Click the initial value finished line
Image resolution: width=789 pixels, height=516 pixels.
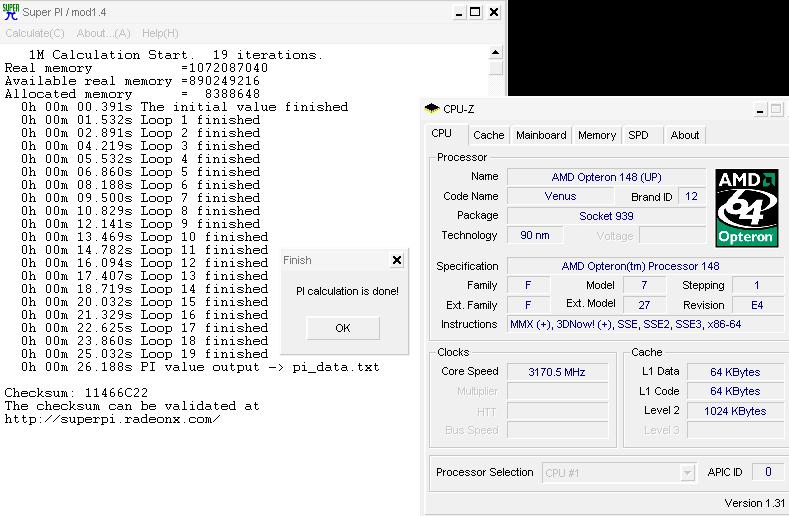[x=185, y=107]
